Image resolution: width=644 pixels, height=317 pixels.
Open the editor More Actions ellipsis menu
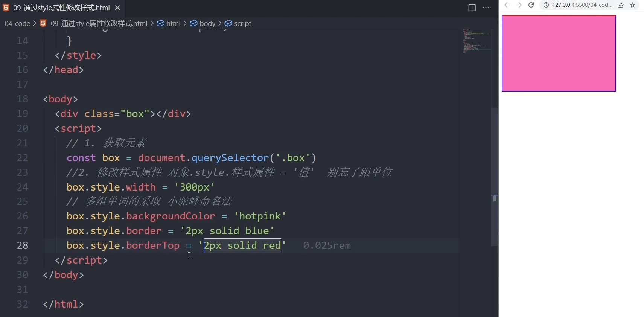(486, 8)
